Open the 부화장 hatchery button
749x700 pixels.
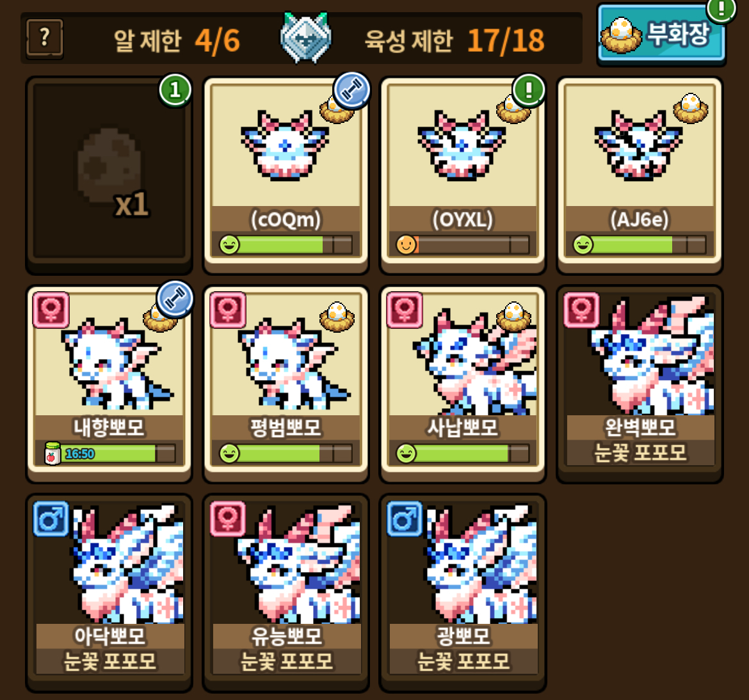pyautogui.click(x=661, y=34)
